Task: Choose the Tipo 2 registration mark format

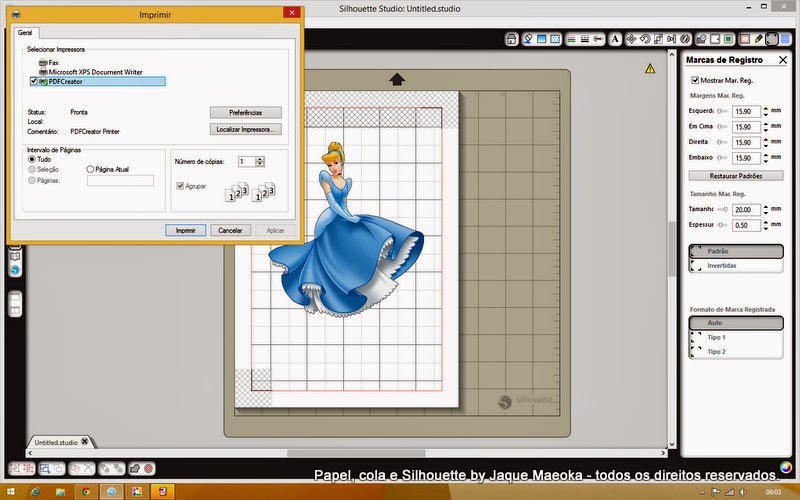Action: [x=736, y=351]
